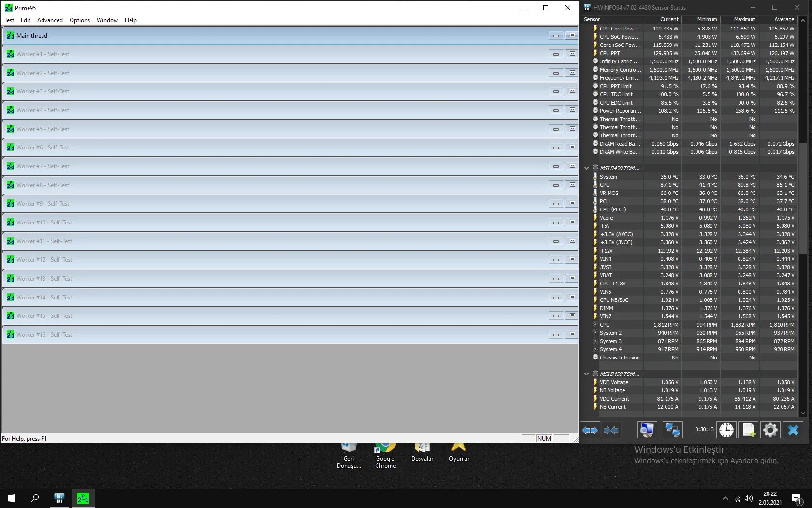Open the Dosyalar desktop folder
812x508 pixels.
[422, 453]
